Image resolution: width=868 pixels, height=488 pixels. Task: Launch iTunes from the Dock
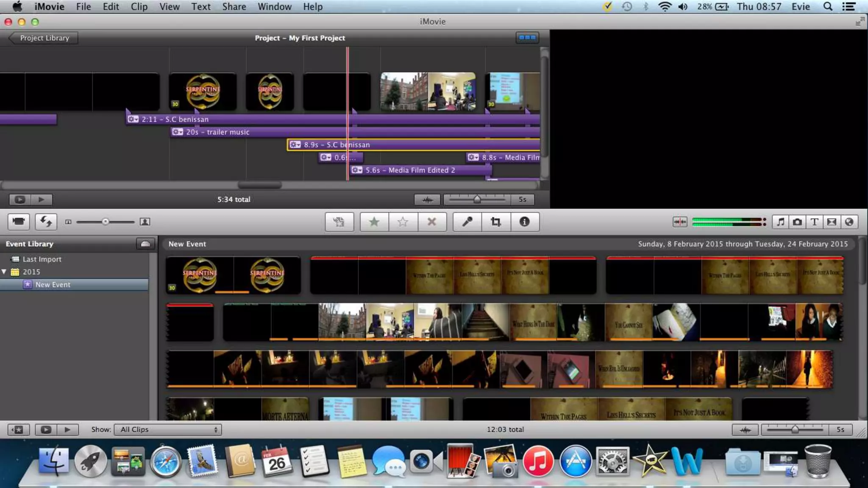(x=538, y=461)
